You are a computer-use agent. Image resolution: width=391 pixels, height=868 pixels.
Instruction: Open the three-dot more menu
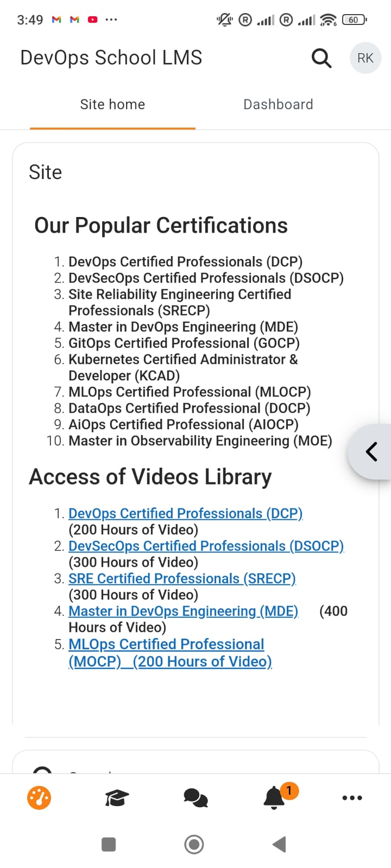352,797
